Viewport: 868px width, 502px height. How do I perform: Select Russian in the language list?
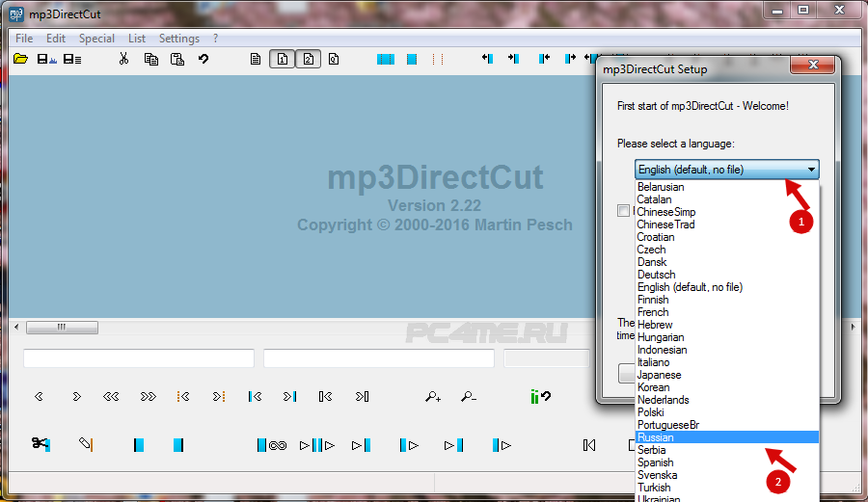tap(727, 437)
